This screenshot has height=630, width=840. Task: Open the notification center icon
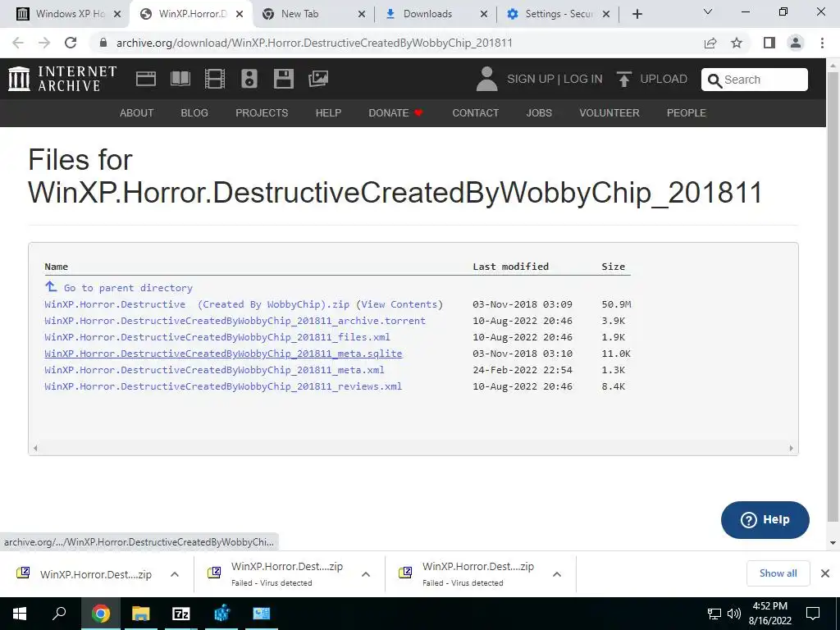point(813,614)
